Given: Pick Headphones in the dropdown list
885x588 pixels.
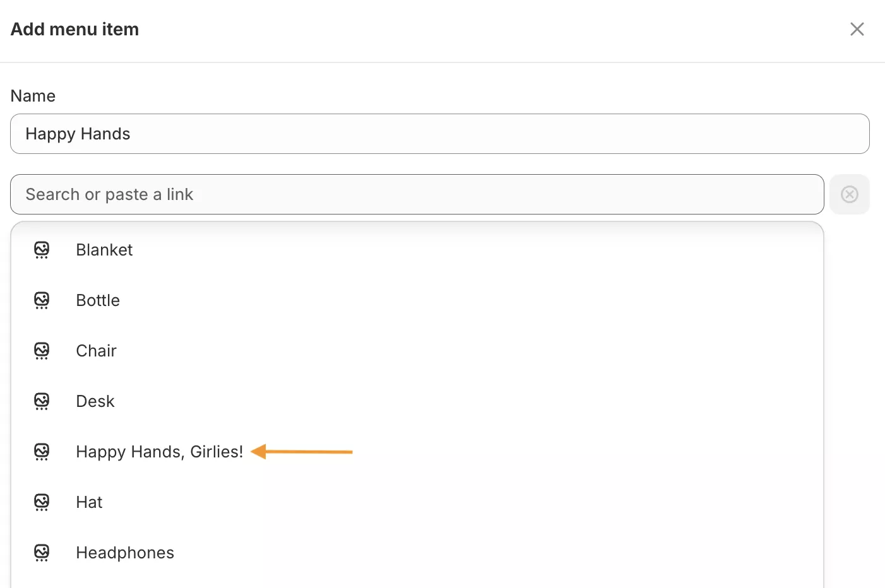Looking at the screenshot, I should point(125,553).
